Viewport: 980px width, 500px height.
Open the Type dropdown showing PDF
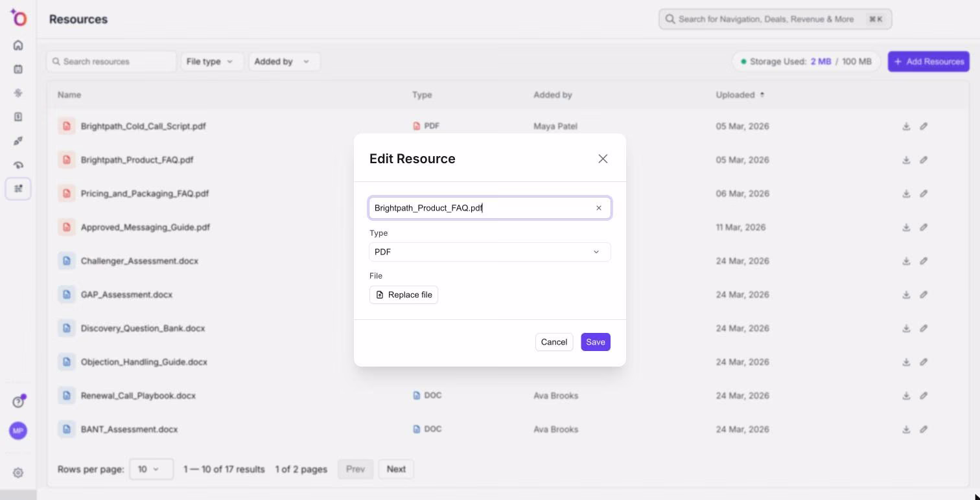pos(489,252)
